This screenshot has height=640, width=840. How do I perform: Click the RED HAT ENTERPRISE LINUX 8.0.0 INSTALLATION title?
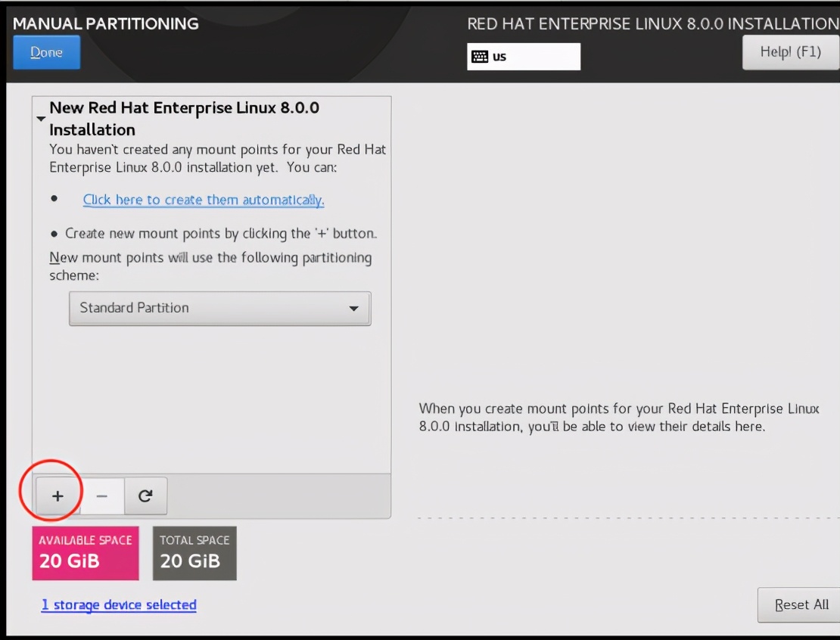pyautogui.click(x=653, y=23)
